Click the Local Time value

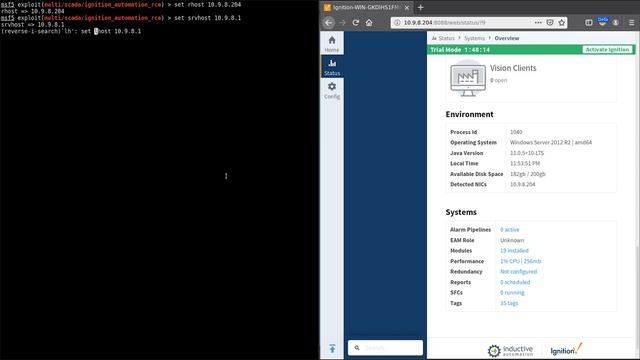524,163
